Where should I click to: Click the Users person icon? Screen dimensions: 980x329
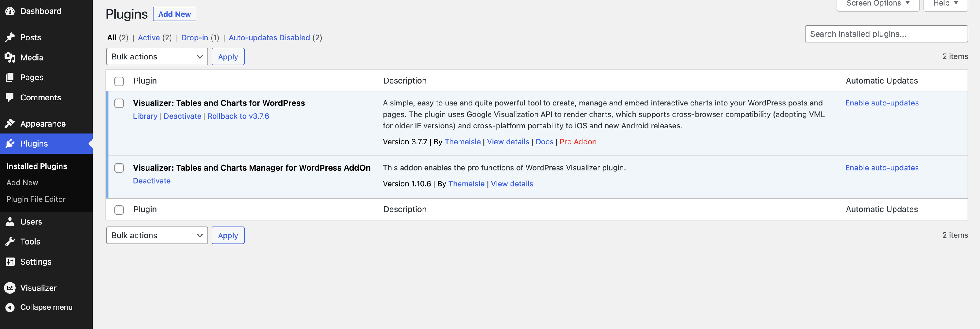(x=10, y=222)
